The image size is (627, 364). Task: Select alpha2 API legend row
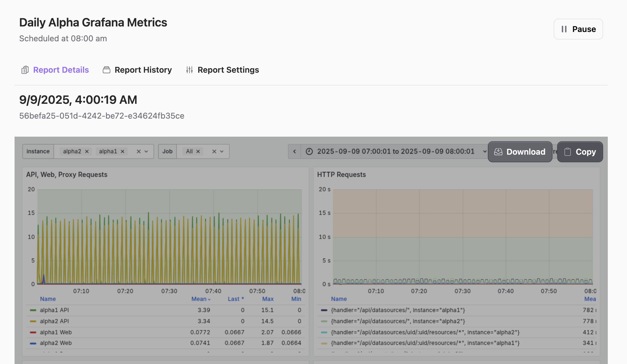tap(165, 321)
